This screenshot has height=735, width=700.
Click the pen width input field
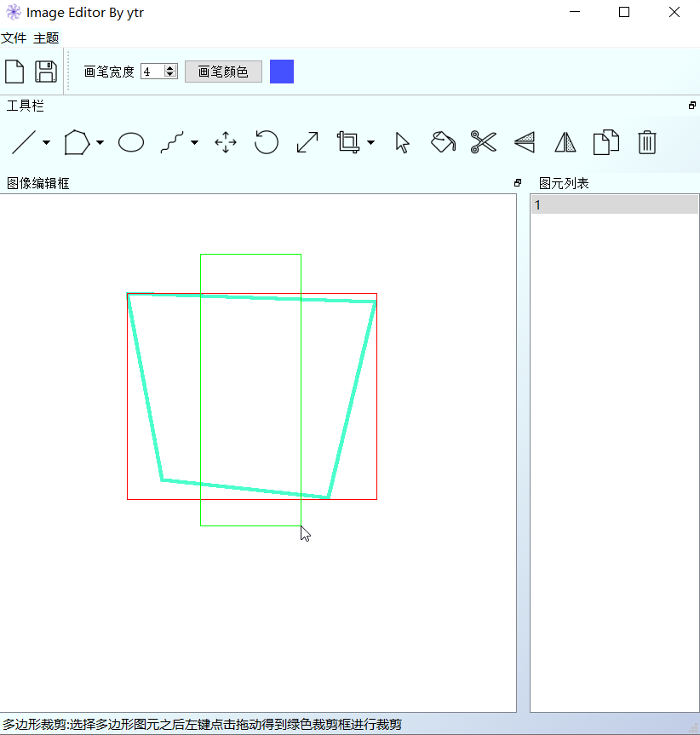(152, 72)
